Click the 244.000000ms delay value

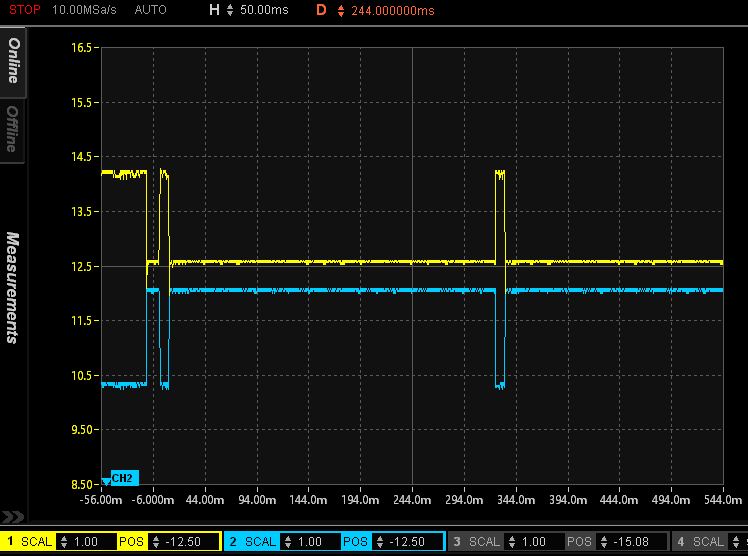393,11
